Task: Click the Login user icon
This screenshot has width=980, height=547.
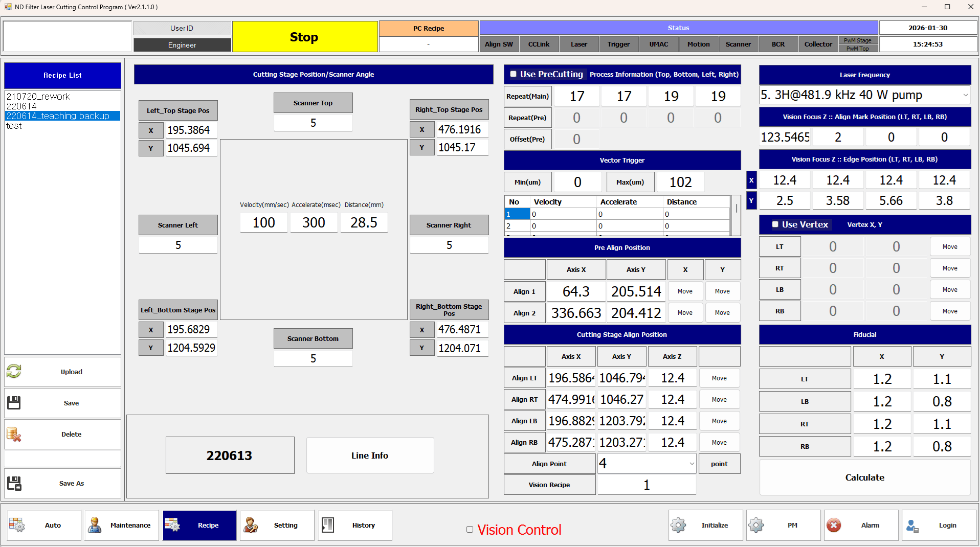Action: click(912, 526)
